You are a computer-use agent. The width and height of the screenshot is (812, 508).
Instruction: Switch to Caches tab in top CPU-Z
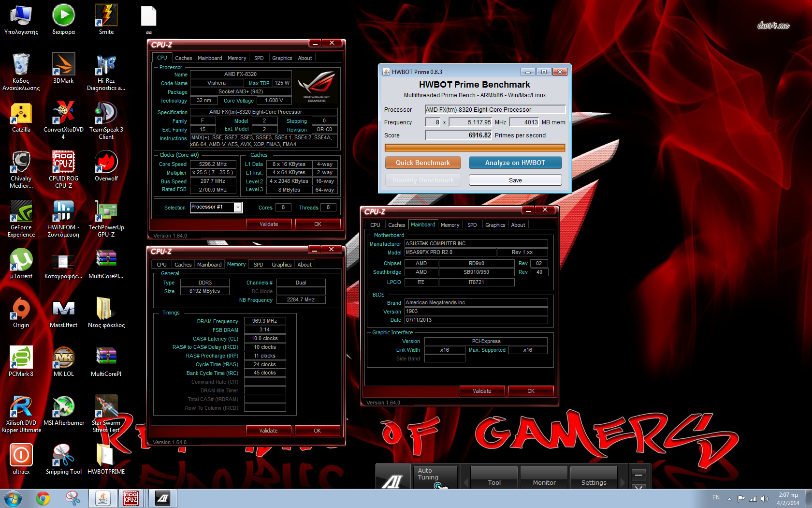pyautogui.click(x=183, y=58)
